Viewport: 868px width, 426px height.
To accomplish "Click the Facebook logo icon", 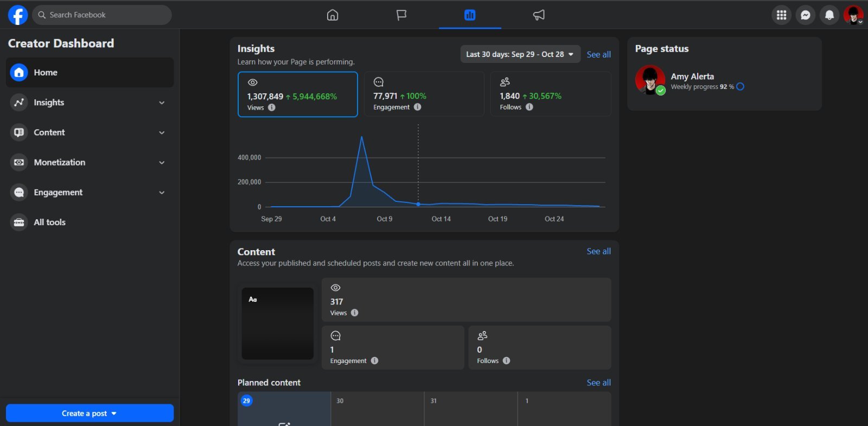I will pyautogui.click(x=18, y=15).
